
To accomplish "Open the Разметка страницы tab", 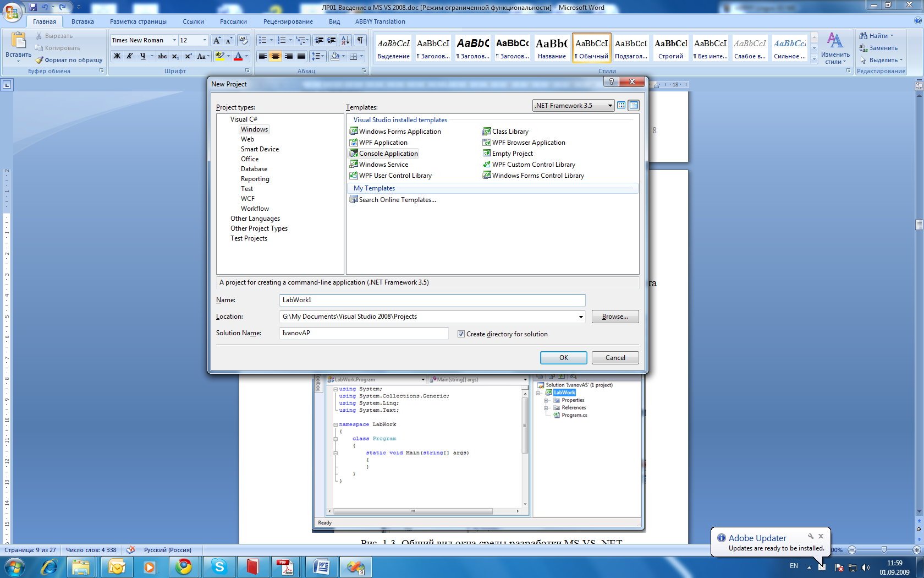I will (138, 21).
